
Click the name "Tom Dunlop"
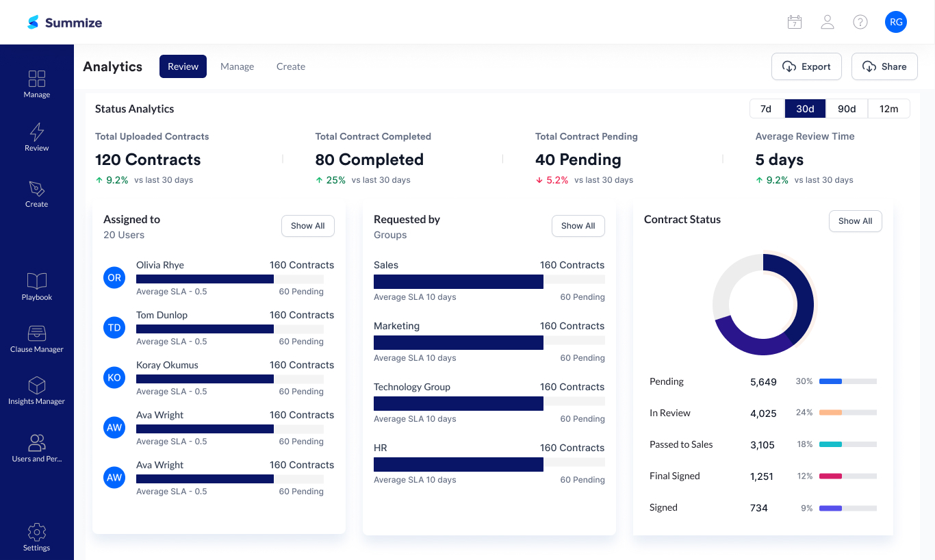(x=162, y=315)
